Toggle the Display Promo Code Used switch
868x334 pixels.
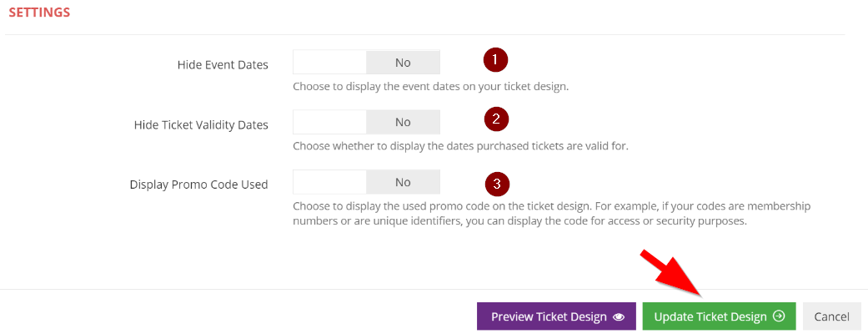[x=367, y=183]
